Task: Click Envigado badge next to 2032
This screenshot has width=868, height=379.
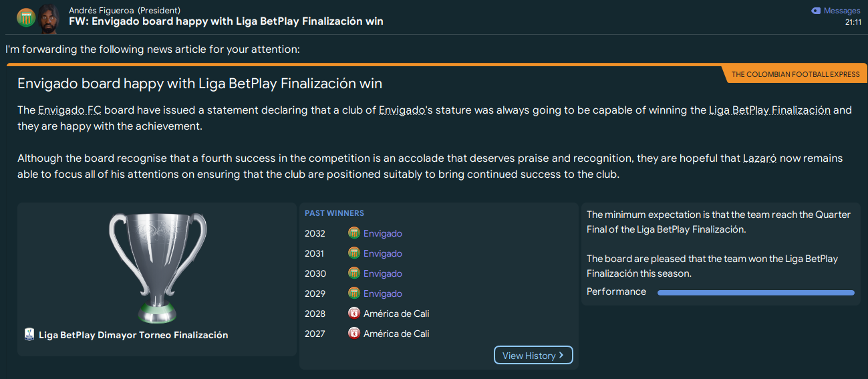Action: click(x=354, y=233)
